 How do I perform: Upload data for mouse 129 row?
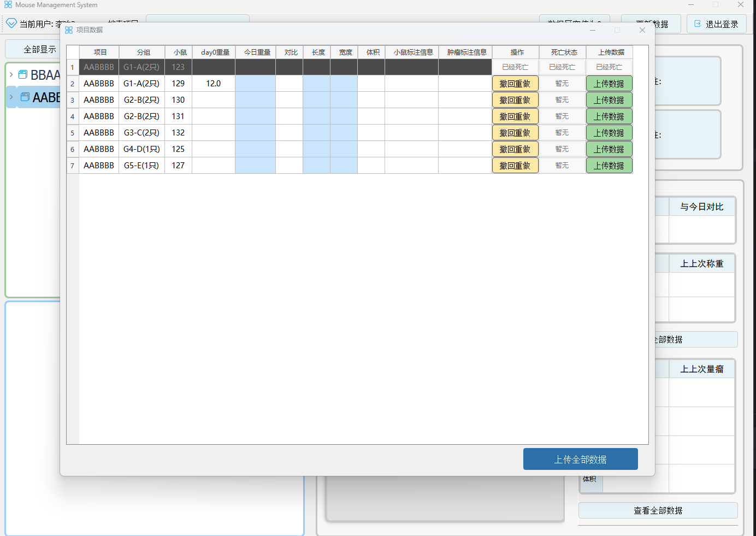pos(609,84)
